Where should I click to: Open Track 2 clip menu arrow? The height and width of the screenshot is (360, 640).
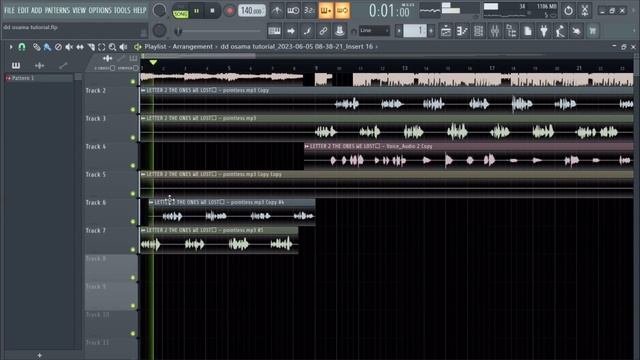pyautogui.click(x=143, y=90)
